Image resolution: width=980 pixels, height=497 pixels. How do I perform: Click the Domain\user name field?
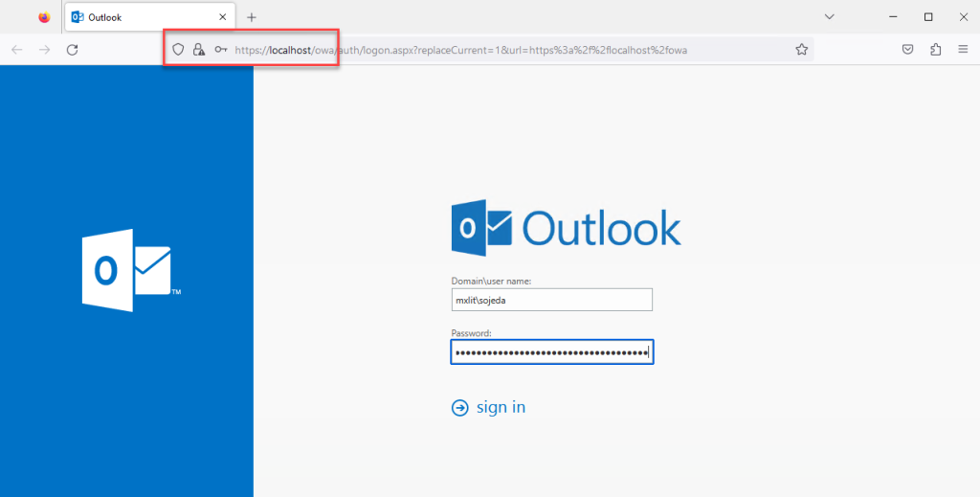551,300
